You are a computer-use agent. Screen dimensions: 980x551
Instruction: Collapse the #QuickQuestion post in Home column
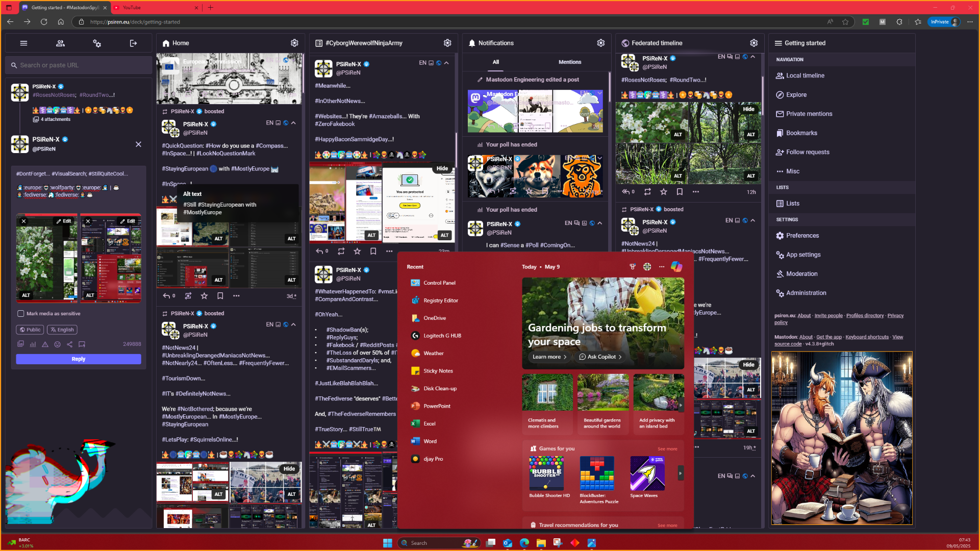293,123
